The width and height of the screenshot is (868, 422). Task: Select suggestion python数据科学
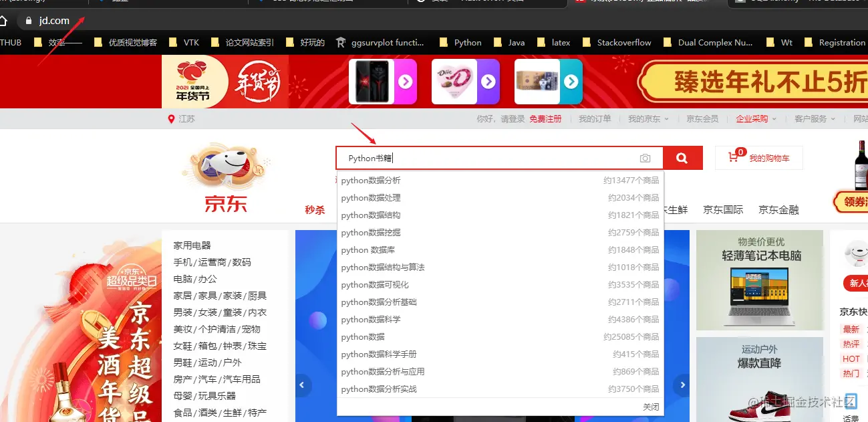(x=500, y=320)
